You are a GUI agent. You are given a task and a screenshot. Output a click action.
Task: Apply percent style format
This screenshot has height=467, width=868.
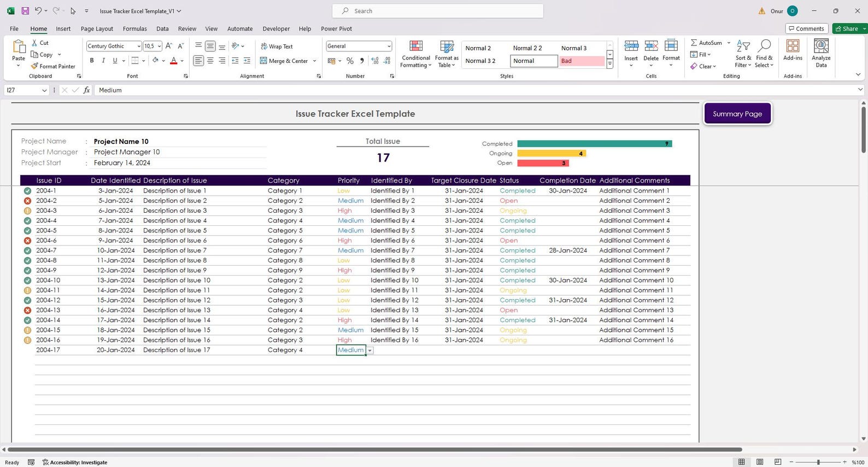click(x=350, y=61)
